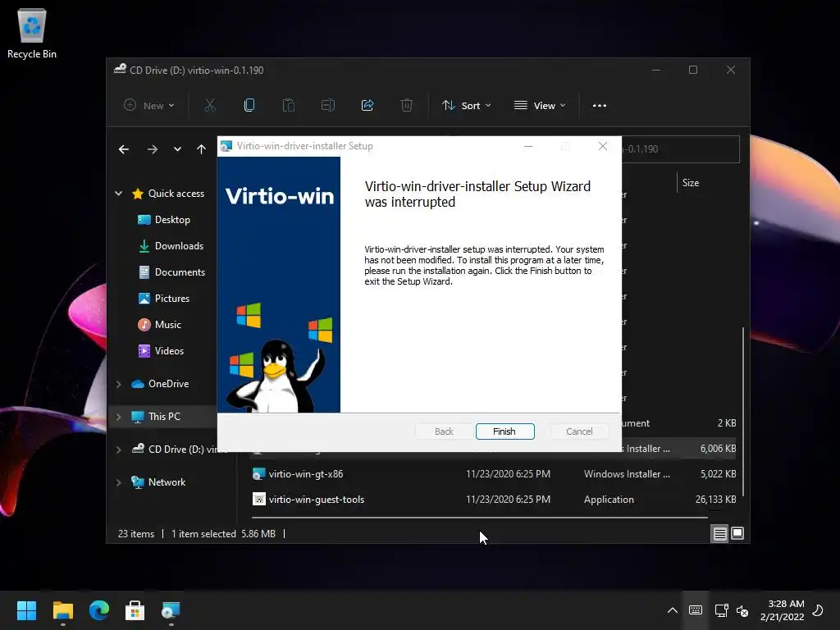Click the Application type cell of guest-tools

tap(609, 500)
